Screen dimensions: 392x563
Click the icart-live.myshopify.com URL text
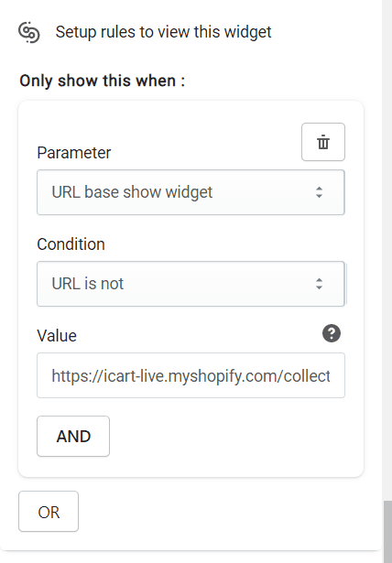coord(191,376)
